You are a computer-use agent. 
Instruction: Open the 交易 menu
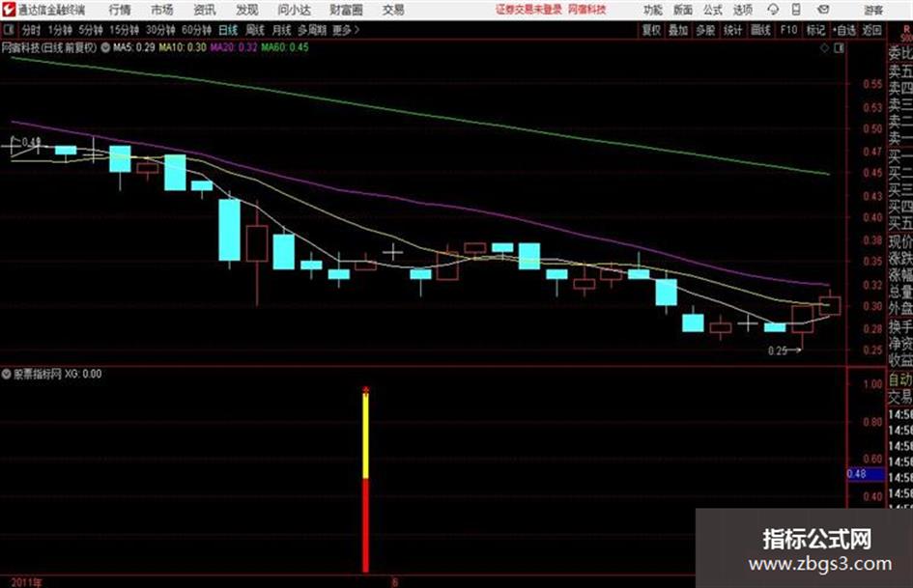[393, 10]
